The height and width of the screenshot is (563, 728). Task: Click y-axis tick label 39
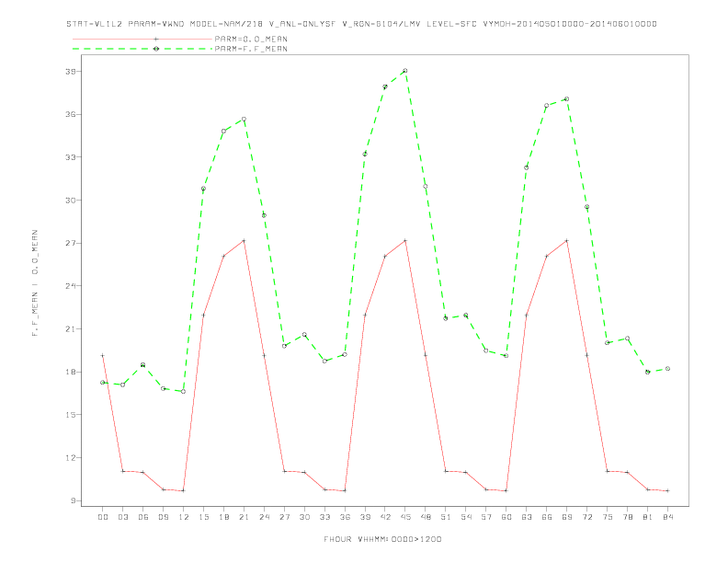click(x=71, y=72)
